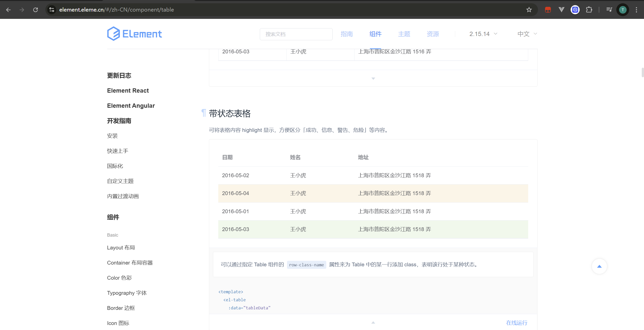This screenshot has height=330, width=644.
Task: Open the media control playlist icon
Action: pyautogui.click(x=609, y=10)
